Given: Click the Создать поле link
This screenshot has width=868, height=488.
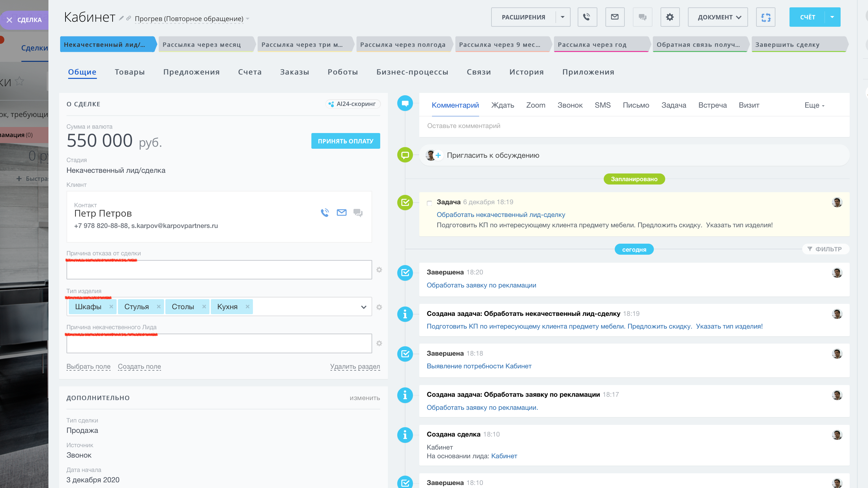Looking at the screenshot, I should click(x=139, y=366).
